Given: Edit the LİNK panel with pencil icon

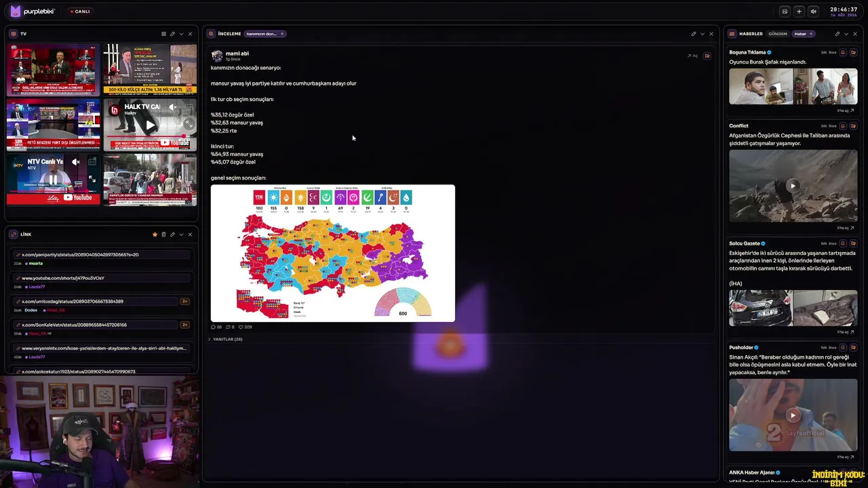Looking at the screenshot, I should click(x=172, y=235).
